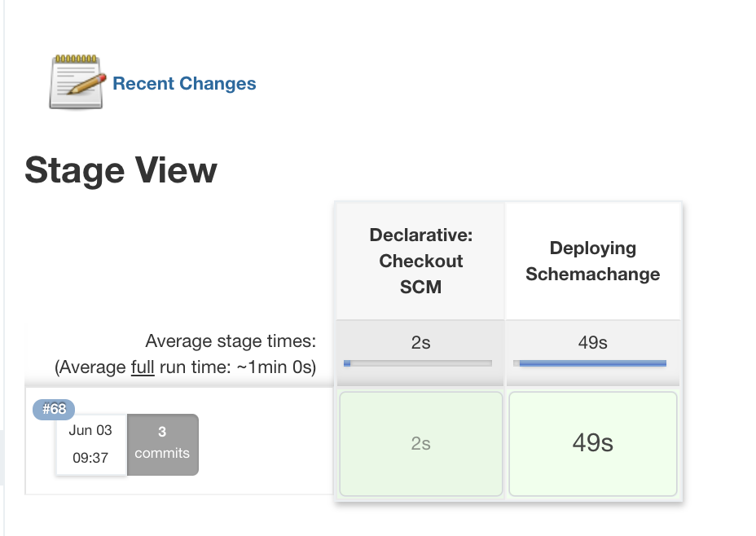756x536 pixels.
Task: Click the progress bar under Checkout SCM average
Action: tap(418, 363)
